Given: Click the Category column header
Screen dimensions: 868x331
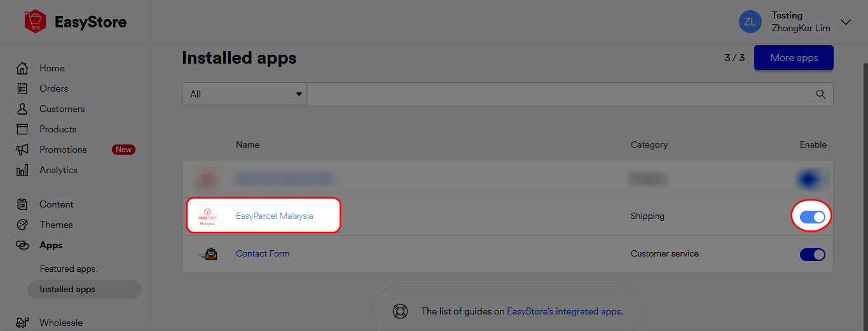Looking at the screenshot, I should [x=649, y=144].
